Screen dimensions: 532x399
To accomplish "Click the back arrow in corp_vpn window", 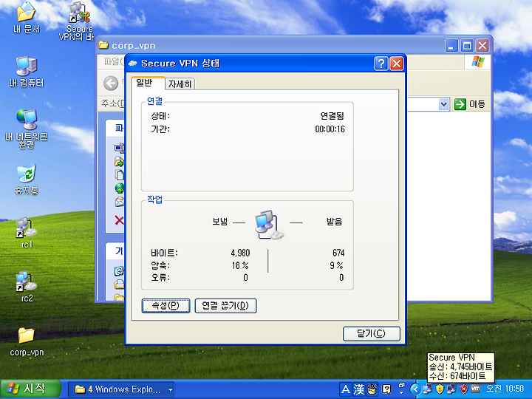I will tap(111, 83).
